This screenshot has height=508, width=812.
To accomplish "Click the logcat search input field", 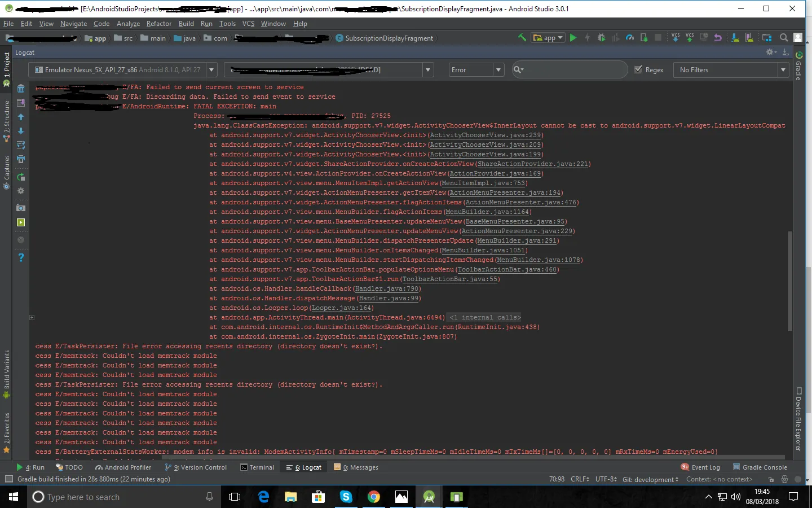I will pos(569,69).
